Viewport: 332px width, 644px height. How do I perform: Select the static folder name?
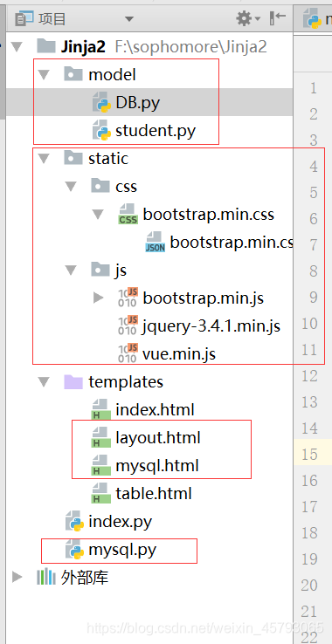(x=108, y=159)
